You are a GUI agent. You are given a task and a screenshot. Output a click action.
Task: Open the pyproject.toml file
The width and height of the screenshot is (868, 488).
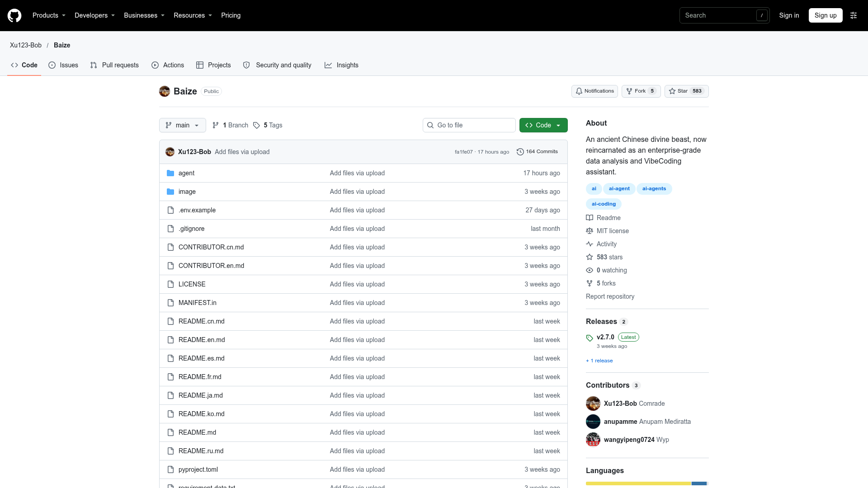(198, 469)
